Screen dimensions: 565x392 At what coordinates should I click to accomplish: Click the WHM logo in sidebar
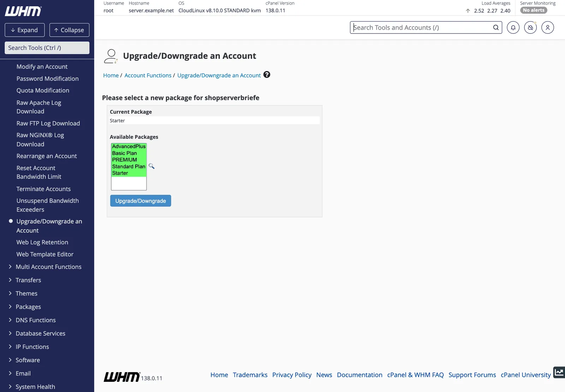23,11
